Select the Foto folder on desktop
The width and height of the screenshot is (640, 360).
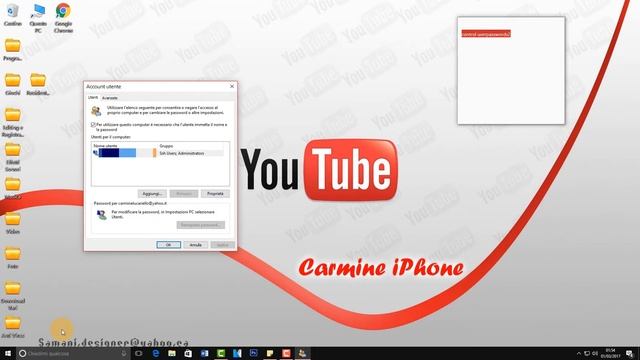point(13,258)
